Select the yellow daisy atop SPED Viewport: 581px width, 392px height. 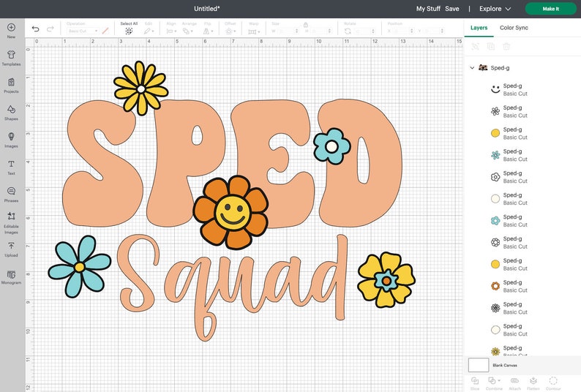click(x=140, y=88)
